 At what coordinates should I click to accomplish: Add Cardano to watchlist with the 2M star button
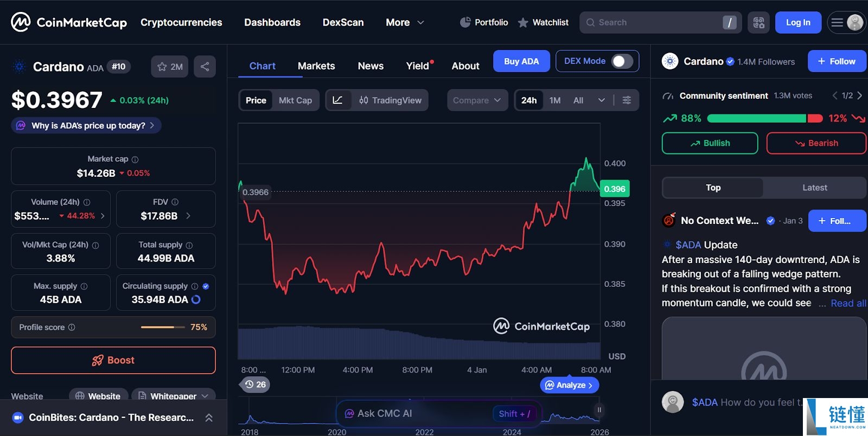coord(170,67)
